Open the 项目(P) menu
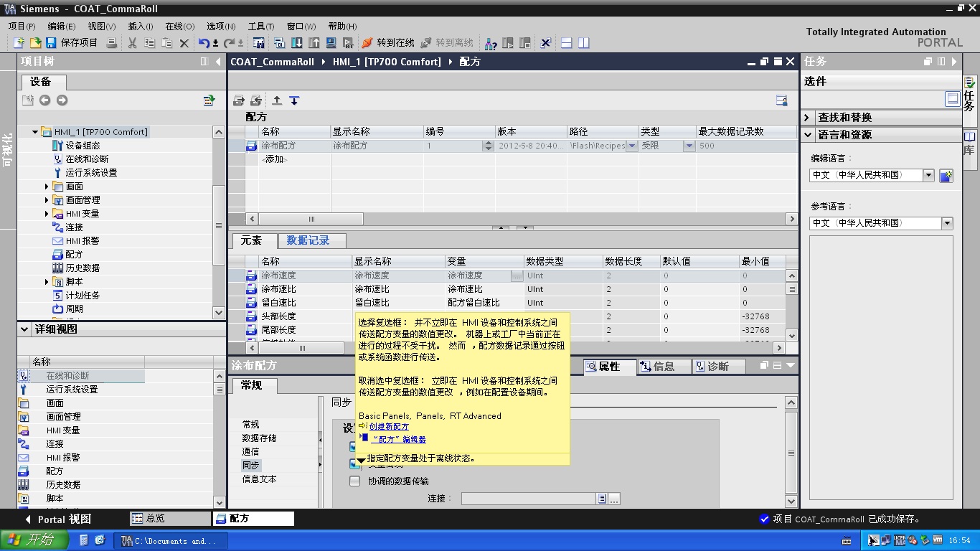The image size is (980, 551). (x=22, y=26)
